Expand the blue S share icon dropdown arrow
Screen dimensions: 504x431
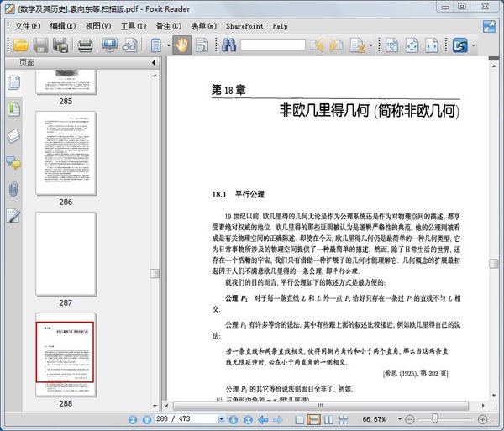coord(473,45)
